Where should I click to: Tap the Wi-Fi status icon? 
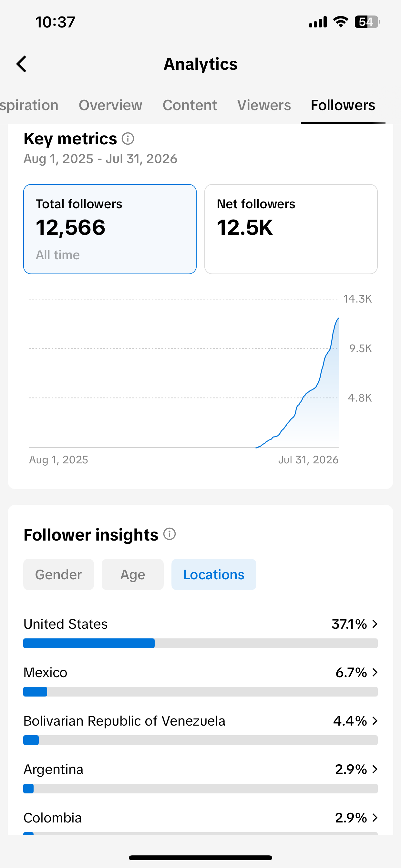click(340, 22)
